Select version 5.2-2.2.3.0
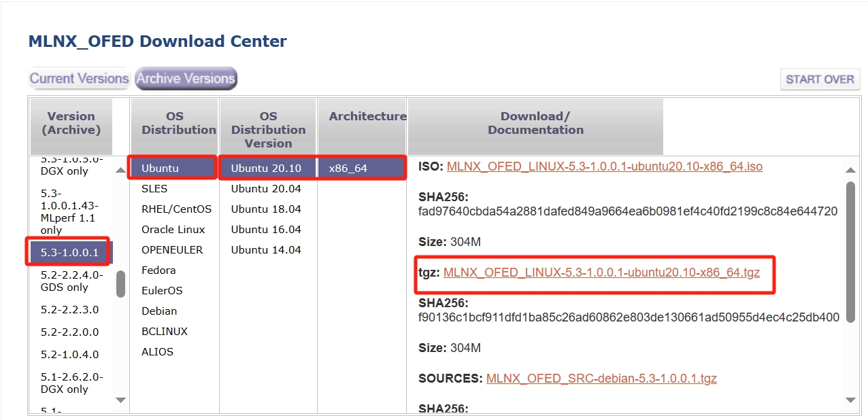Screen dimensions: 868x420 coord(69,309)
